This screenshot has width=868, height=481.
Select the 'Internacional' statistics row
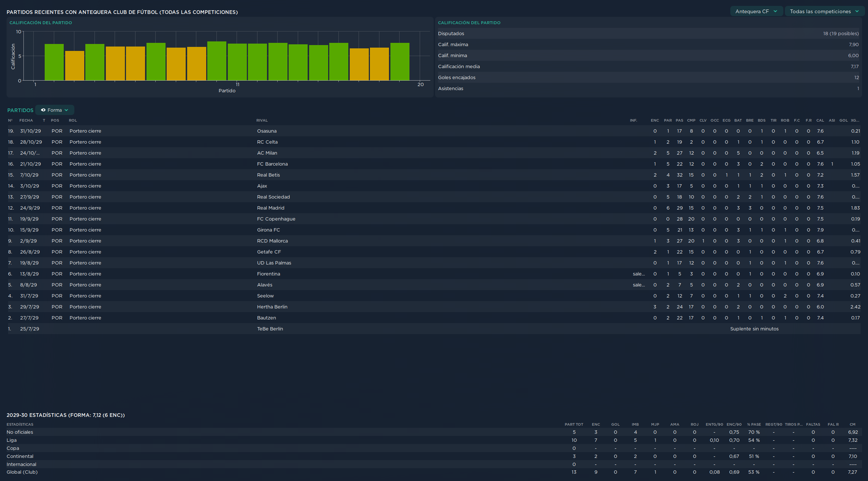pos(434,465)
